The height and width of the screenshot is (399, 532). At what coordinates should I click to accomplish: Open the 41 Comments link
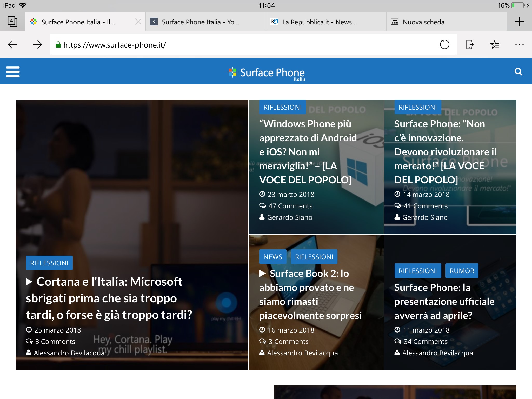tap(425, 206)
